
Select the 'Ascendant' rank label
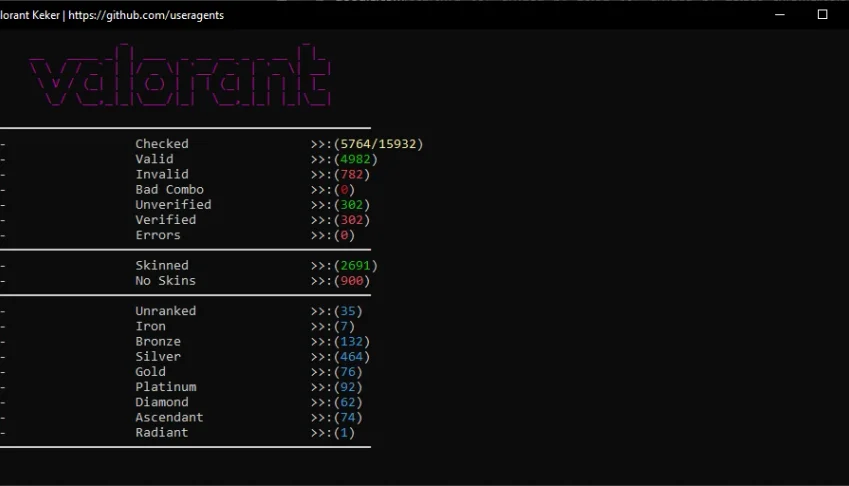pos(169,417)
